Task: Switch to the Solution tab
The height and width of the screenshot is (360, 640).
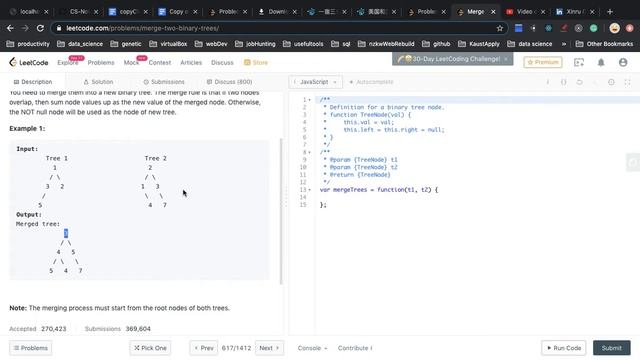Action: [98, 82]
